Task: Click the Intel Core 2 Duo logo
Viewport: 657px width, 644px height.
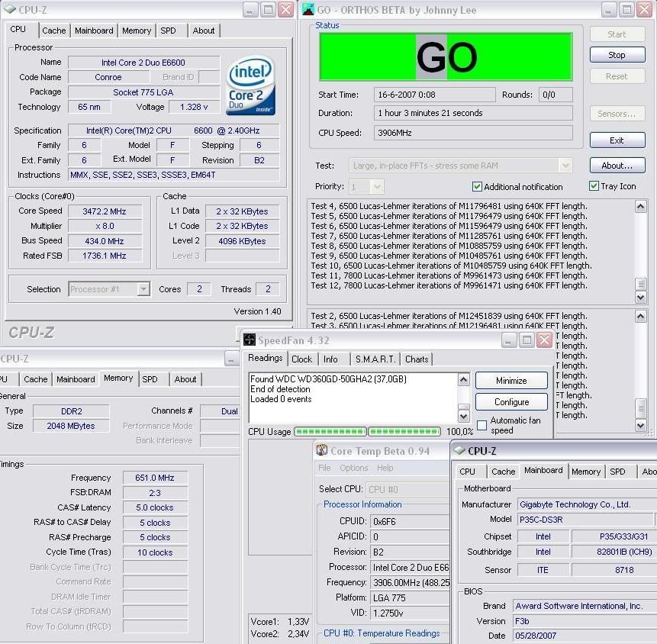Action: (250, 85)
